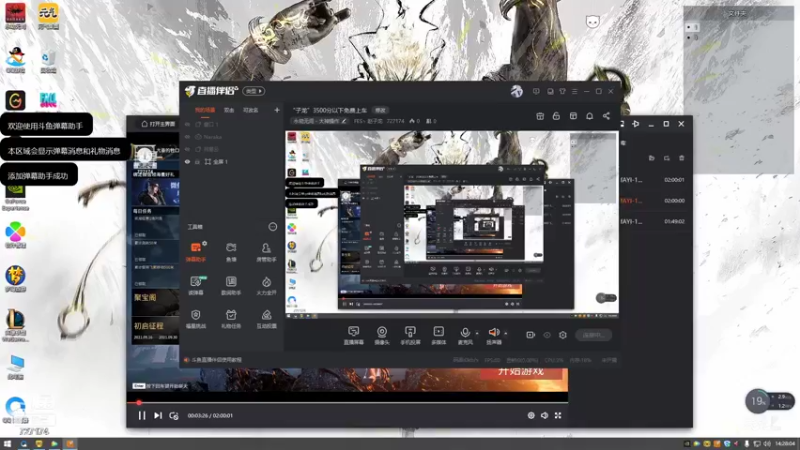800x450 pixels.
Task: Toggle the switch at the preview's bottom right
Action: tap(606, 298)
